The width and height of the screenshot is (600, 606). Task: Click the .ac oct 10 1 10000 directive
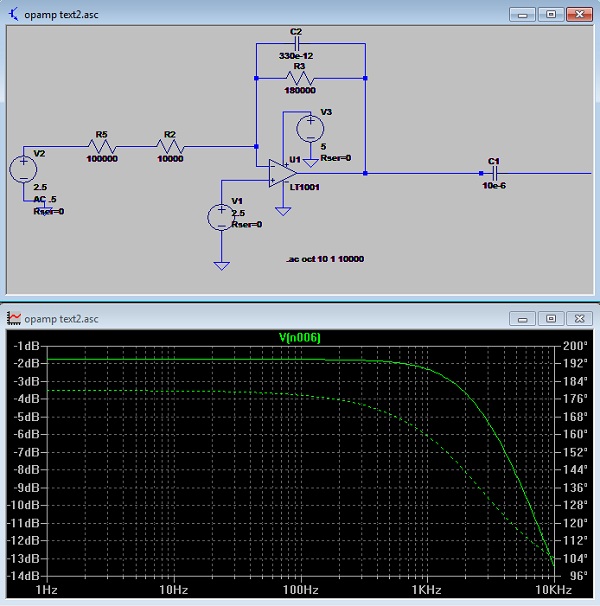[x=325, y=259]
